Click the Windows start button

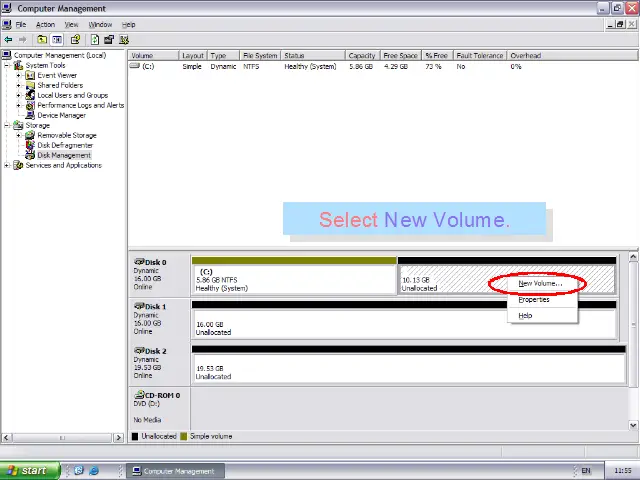tap(30, 470)
